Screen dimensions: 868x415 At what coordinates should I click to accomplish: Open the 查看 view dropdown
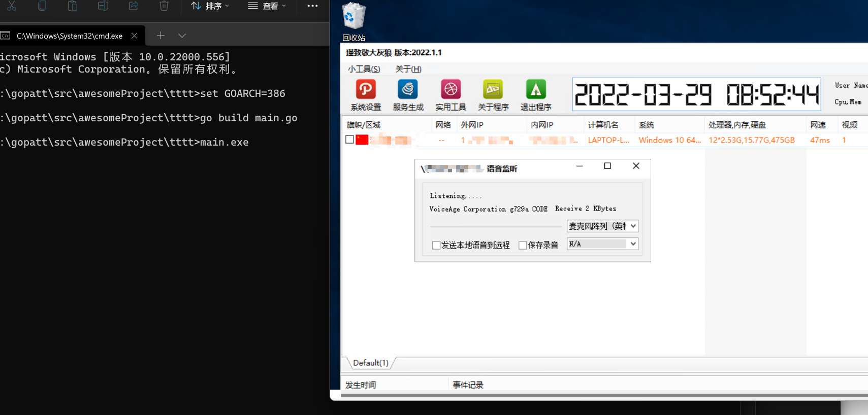[x=267, y=6]
